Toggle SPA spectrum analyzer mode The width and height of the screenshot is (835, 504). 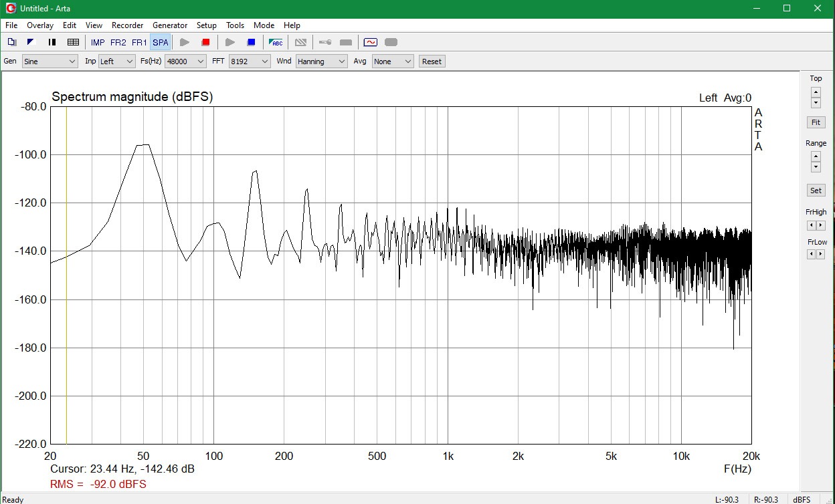click(161, 42)
